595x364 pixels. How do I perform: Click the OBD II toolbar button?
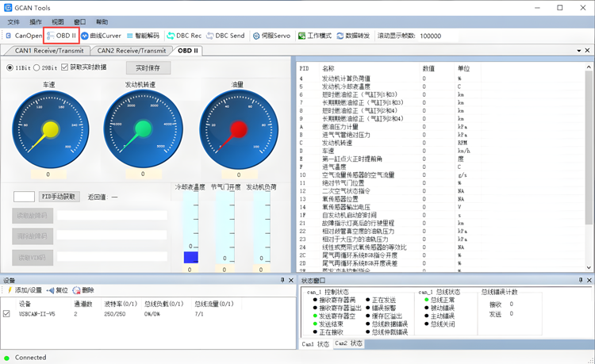[62, 36]
